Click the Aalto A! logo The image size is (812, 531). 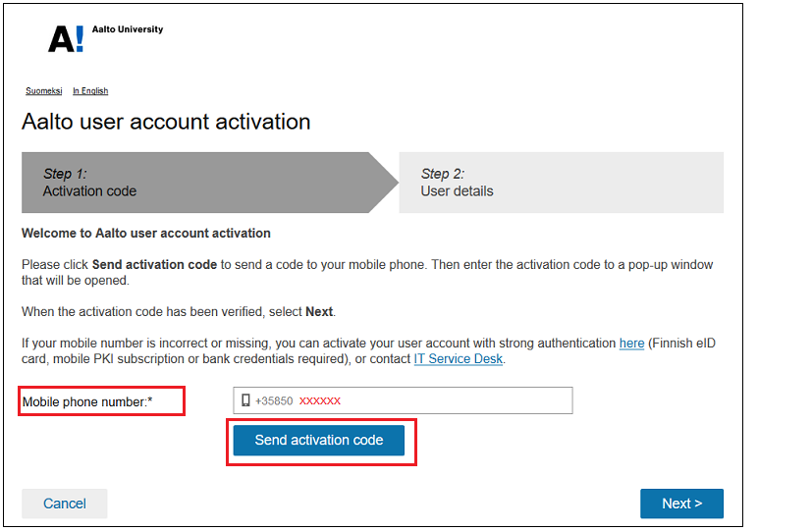pos(66,38)
